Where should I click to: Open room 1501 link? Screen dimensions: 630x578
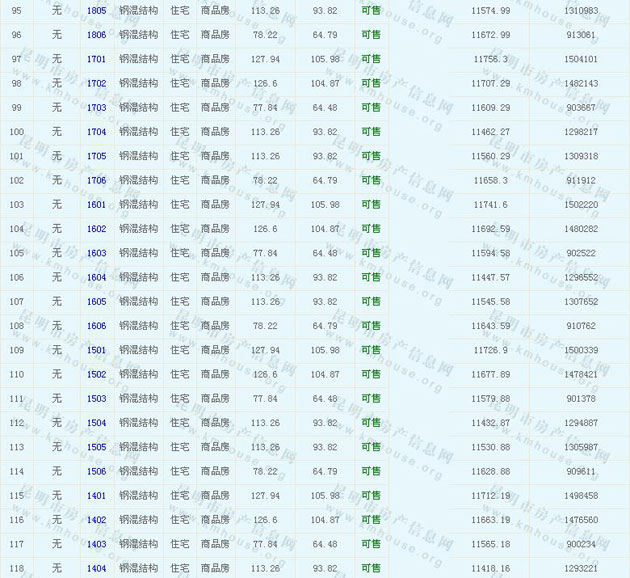[96, 350]
